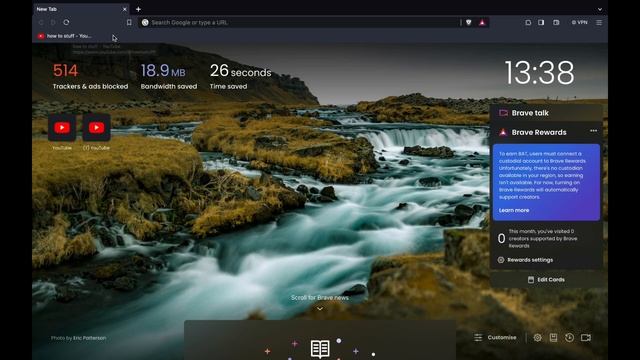Reload the page with the refresh icon
The width and height of the screenshot is (640, 360).
tap(66, 22)
